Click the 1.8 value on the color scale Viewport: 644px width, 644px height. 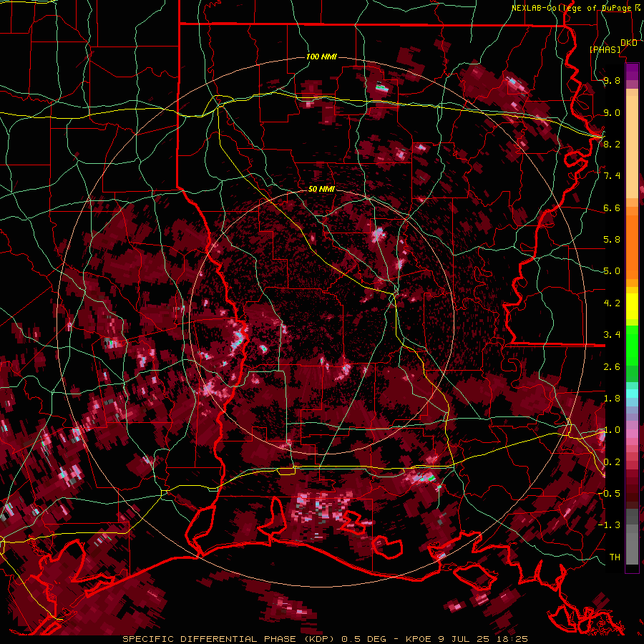(612, 399)
